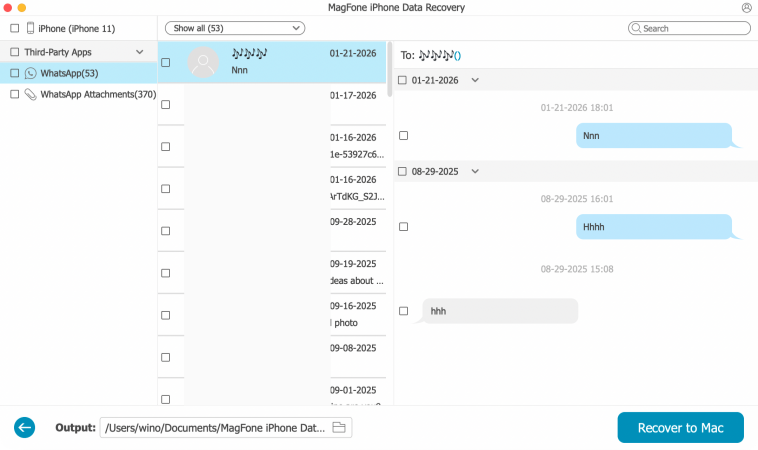
Task: Click the WhatsApp logo icon
Action: point(30,73)
